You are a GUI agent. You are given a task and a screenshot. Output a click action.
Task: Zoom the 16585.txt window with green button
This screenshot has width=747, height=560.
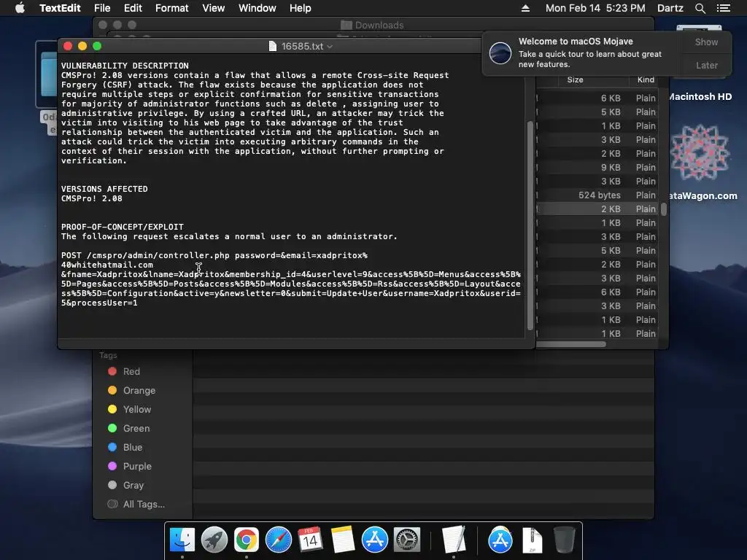pos(97,46)
